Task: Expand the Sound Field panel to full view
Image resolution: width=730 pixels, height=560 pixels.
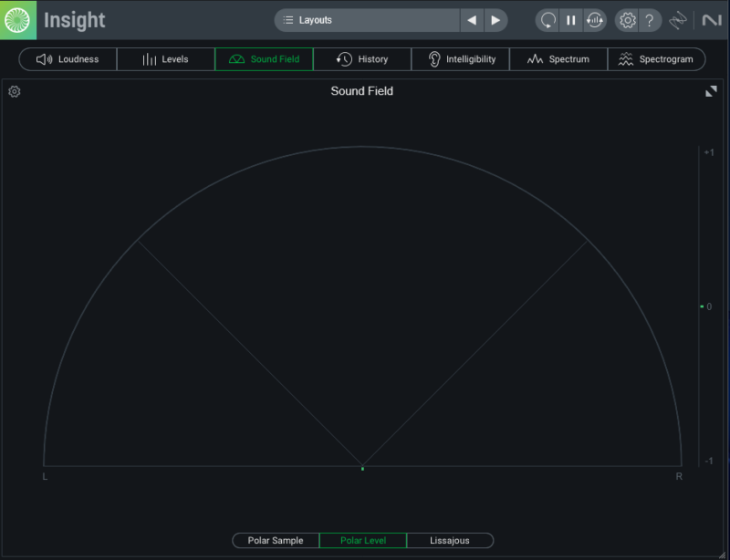Action: (x=711, y=91)
